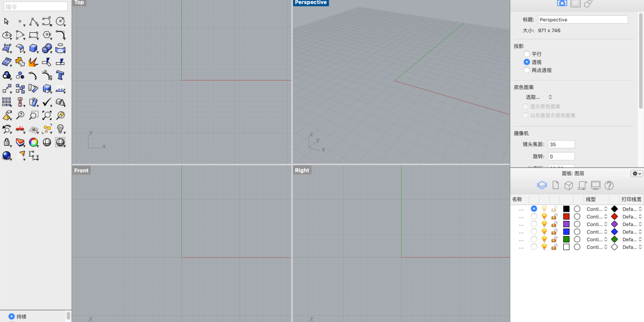The image size is (644, 322).
Task: Select the Text object tool (T icon)
Action: click(x=60, y=75)
